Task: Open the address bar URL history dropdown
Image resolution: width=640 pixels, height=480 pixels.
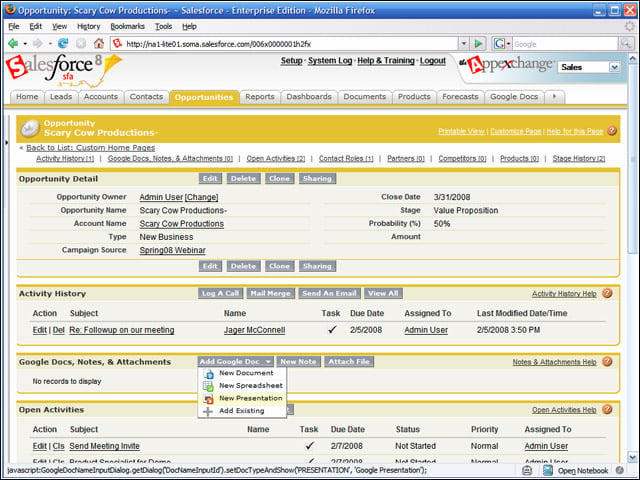Action: click(464, 43)
